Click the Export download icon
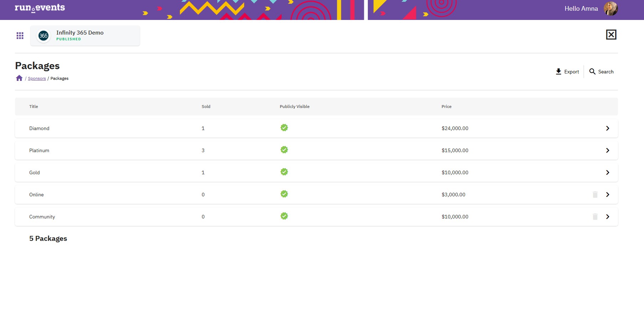The width and height of the screenshot is (644, 310). (x=558, y=72)
